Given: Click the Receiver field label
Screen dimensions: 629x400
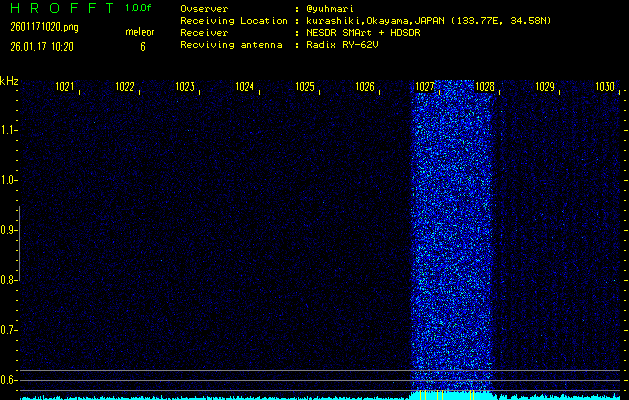Looking at the screenshot, I should click(204, 33).
